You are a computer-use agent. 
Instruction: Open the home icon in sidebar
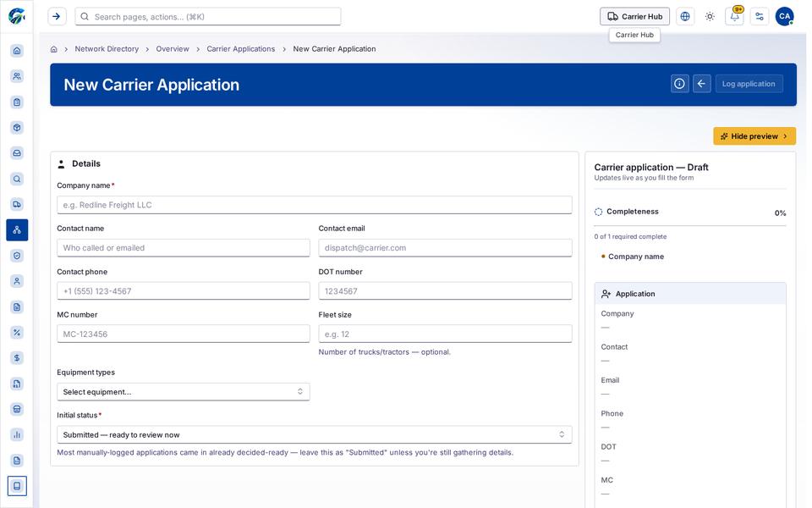point(17,51)
